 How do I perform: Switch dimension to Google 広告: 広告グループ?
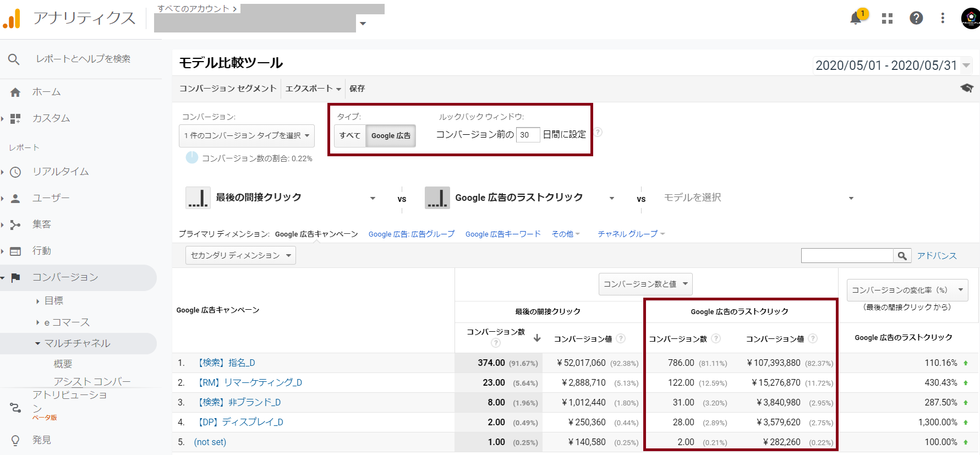coord(412,234)
